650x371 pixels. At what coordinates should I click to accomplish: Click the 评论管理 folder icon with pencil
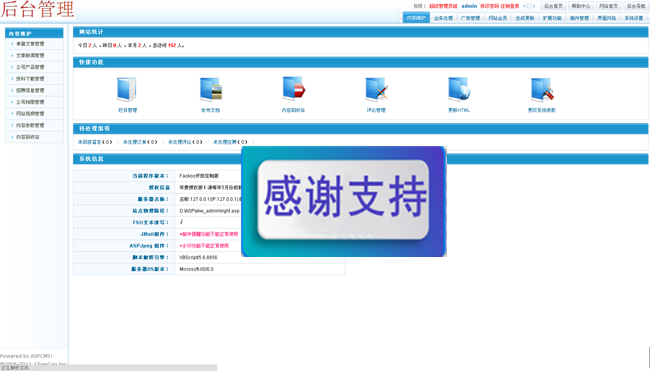pos(376,89)
